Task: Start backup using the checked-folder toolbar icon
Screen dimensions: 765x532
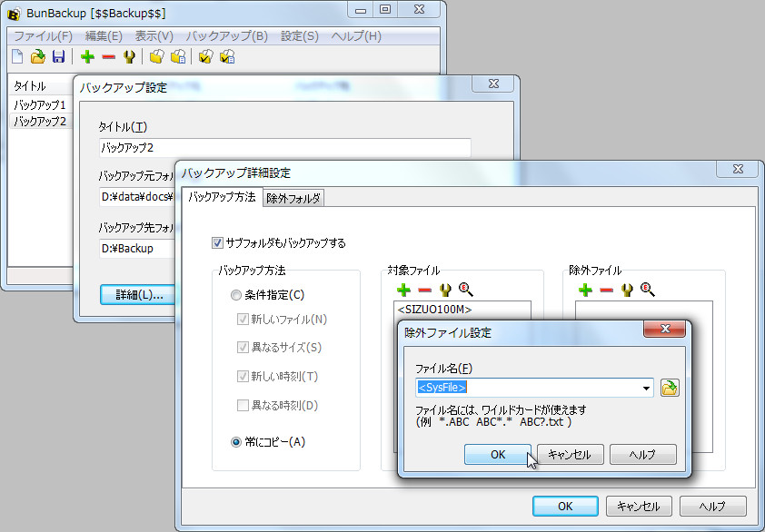Action: [204, 56]
